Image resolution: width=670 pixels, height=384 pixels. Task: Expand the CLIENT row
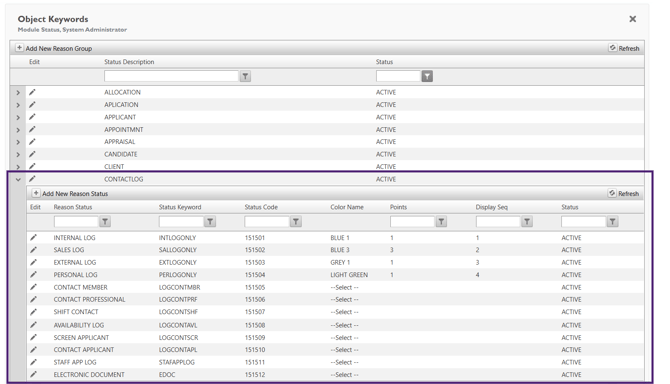(x=18, y=167)
